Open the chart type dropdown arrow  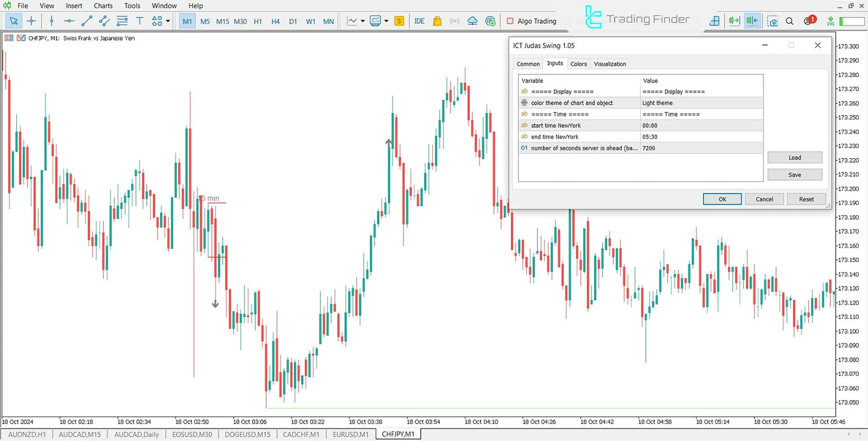pos(362,21)
